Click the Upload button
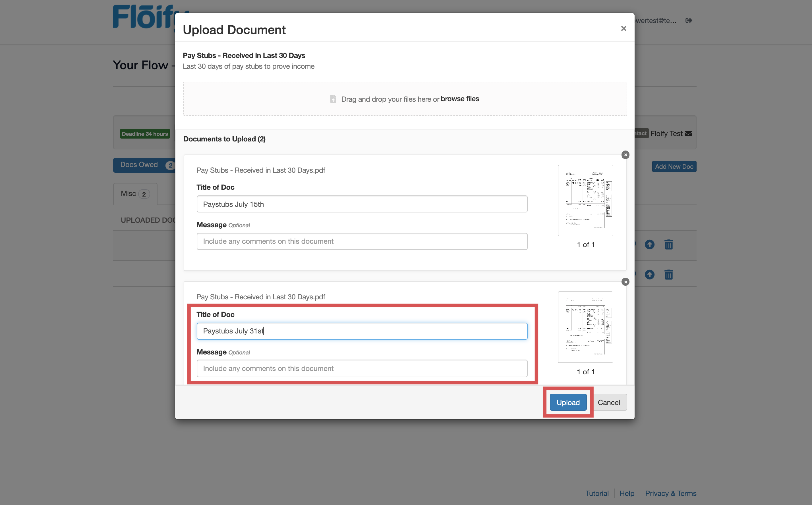This screenshot has width=812, height=505. point(568,402)
